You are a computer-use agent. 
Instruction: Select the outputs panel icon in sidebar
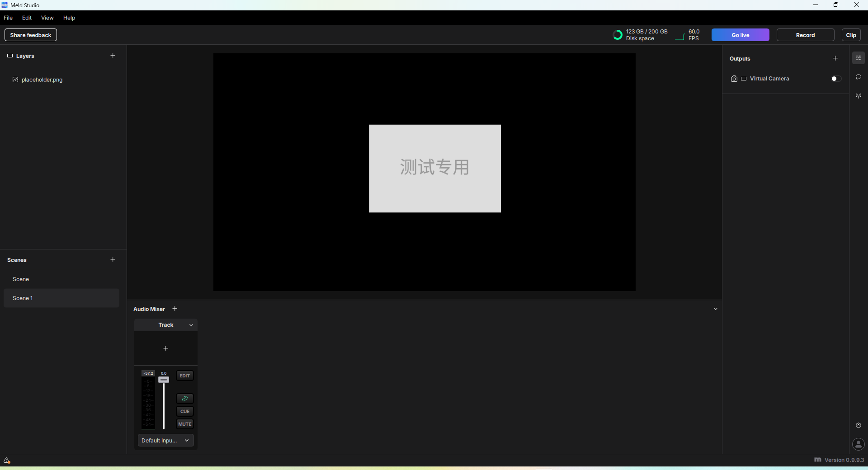click(859, 58)
